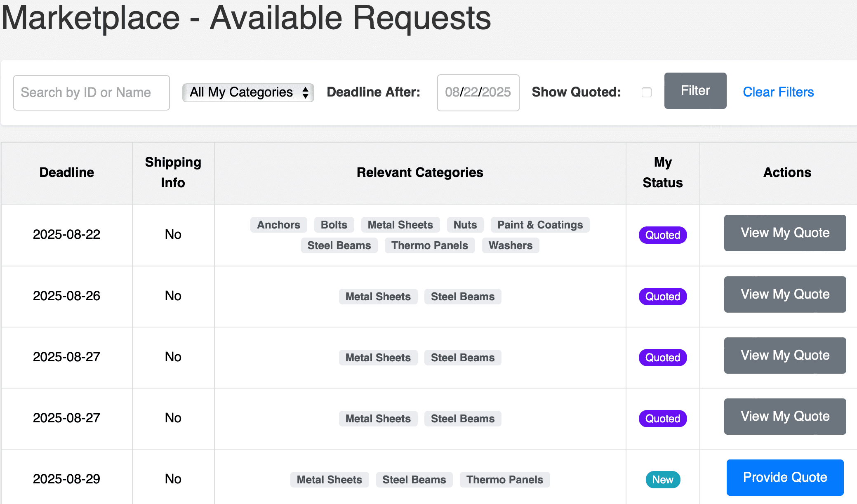
Task: Click the Clear Filters link
Action: pyautogui.click(x=778, y=92)
